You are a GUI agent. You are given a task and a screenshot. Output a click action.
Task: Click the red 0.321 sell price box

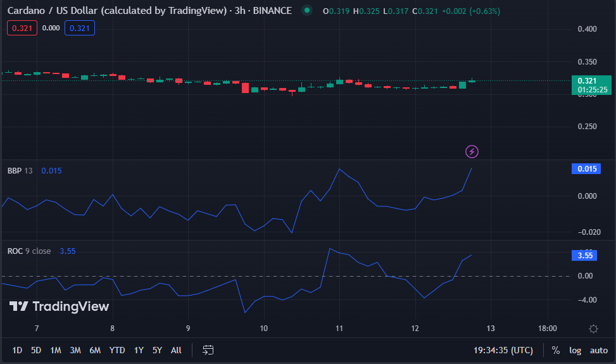[x=22, y=28]
